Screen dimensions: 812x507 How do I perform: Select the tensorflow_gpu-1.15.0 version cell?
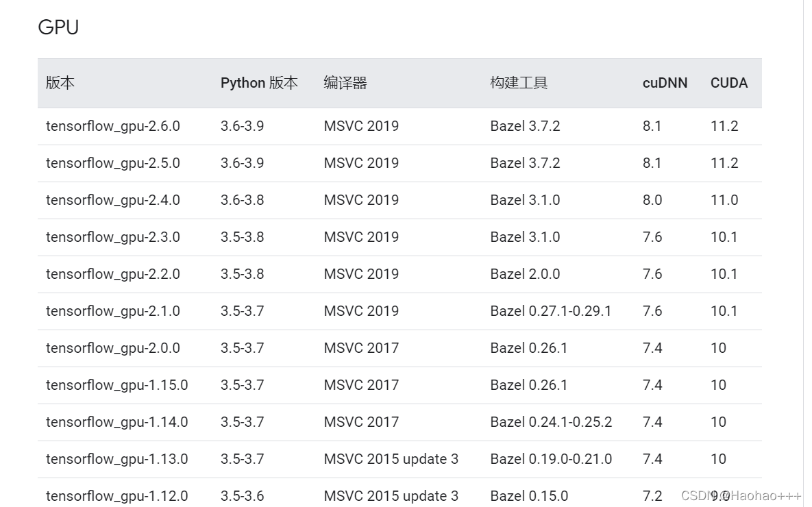pos(117,385)
